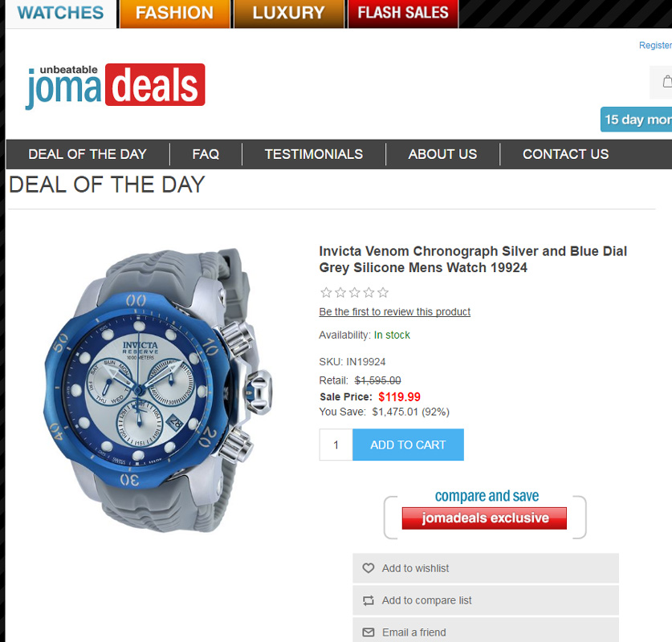672x642 pixels.
Task: Click 'Be the first to review' link
Action: pyautogui.click(x=395, y=312)
